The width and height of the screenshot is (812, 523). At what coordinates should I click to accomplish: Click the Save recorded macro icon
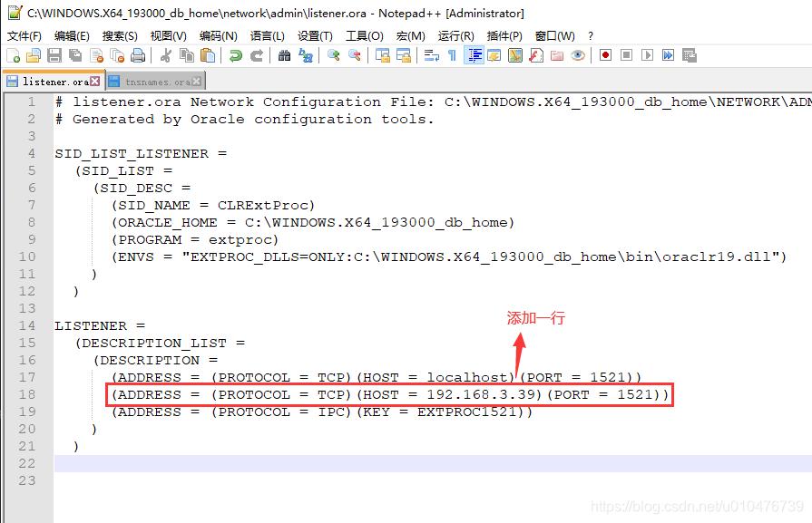tap(690, 55)
